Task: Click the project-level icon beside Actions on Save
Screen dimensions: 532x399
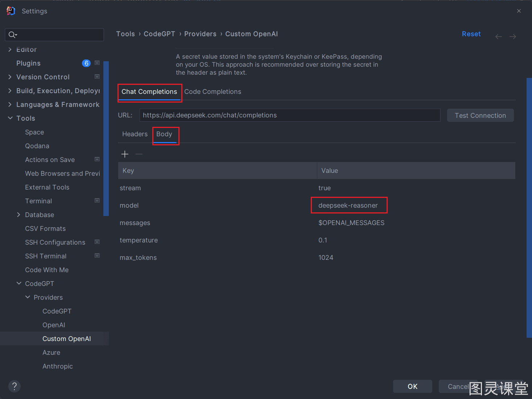Action: point(97,159)
